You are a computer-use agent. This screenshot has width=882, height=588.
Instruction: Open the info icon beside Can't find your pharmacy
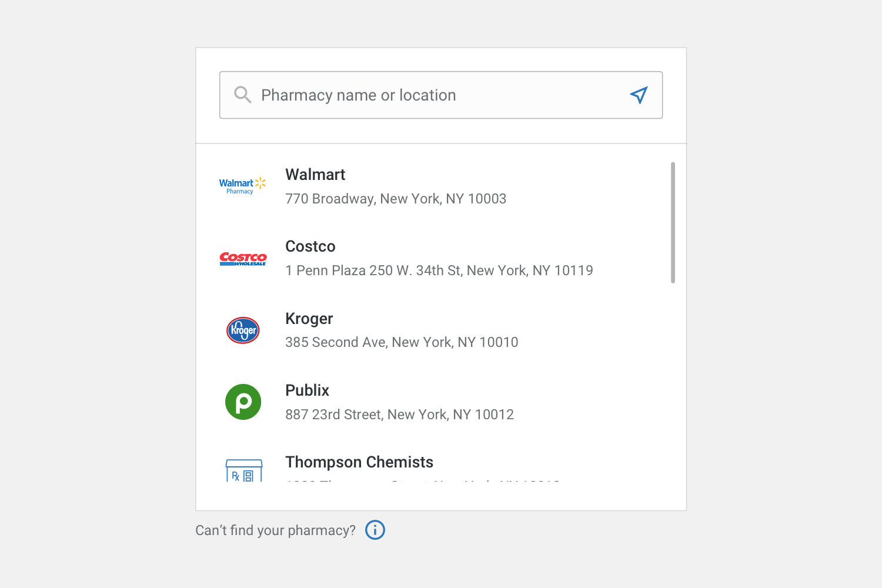(375, 530)
